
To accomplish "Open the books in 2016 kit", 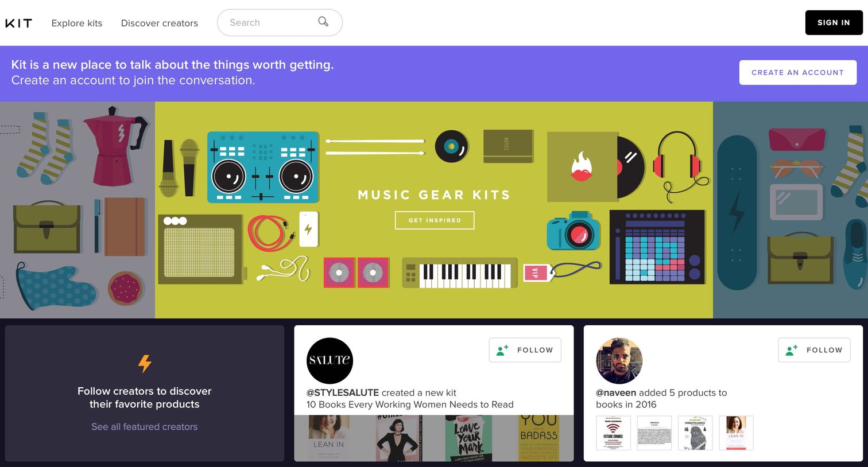I will tap(626, 404).
